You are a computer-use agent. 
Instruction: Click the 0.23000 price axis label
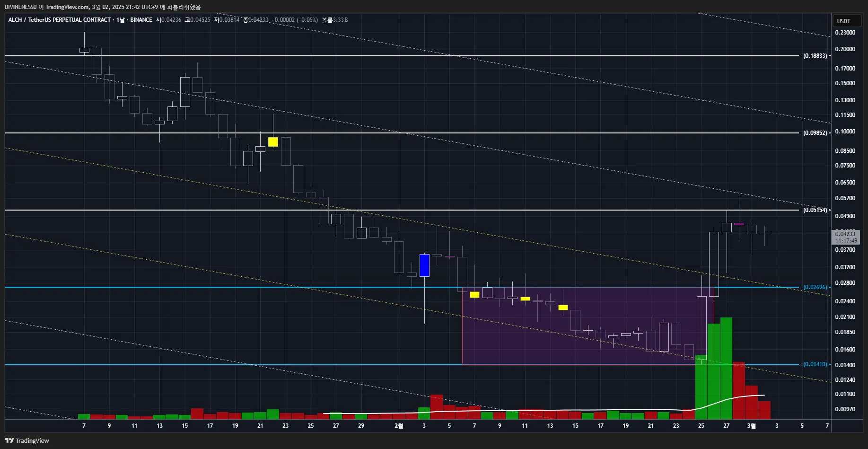[845, 33]
